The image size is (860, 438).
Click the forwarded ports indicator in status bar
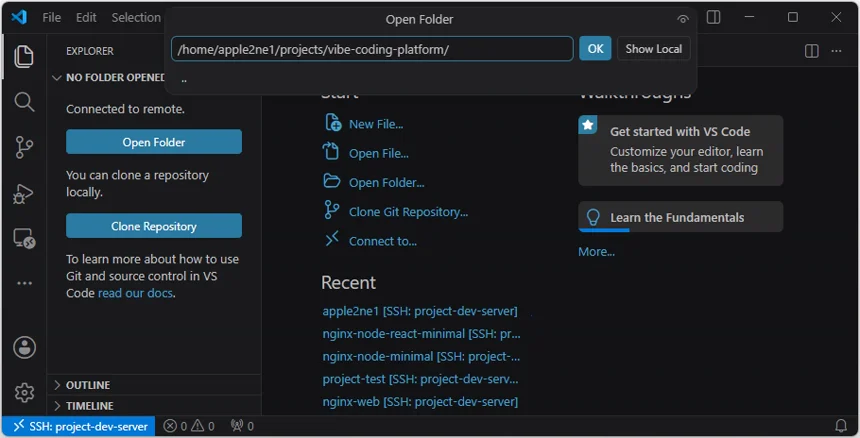pos(242,426)
